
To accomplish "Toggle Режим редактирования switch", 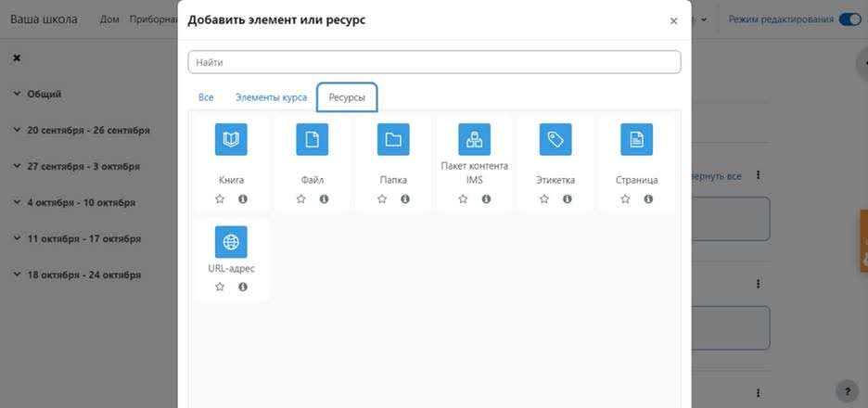I will [x=849, y=19].
